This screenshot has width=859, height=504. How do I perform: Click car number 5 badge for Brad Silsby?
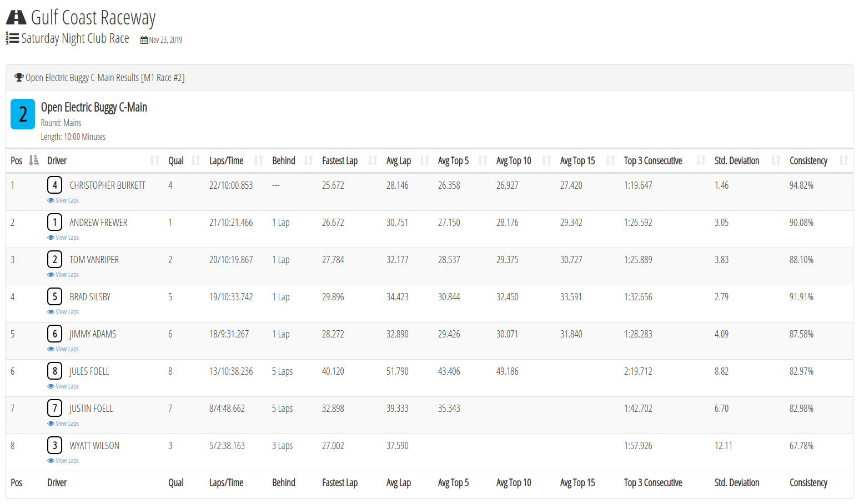[x=54, y=296]
